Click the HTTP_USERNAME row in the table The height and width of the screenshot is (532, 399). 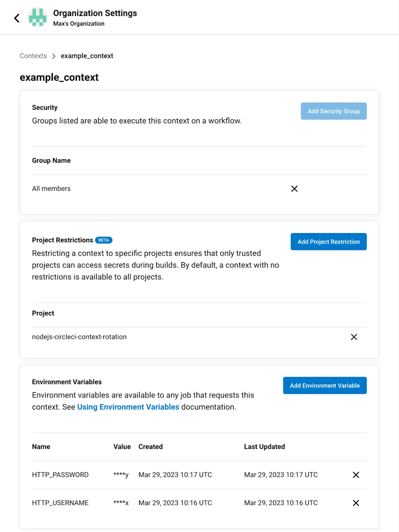tap(60, 503)
